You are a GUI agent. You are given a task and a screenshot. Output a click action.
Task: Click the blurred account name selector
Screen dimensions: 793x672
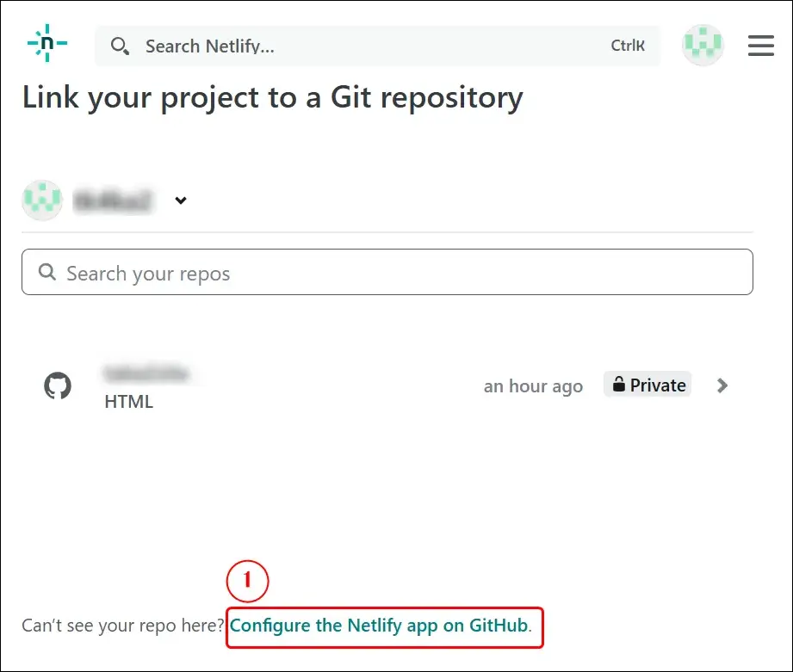(x=113, y=201)
